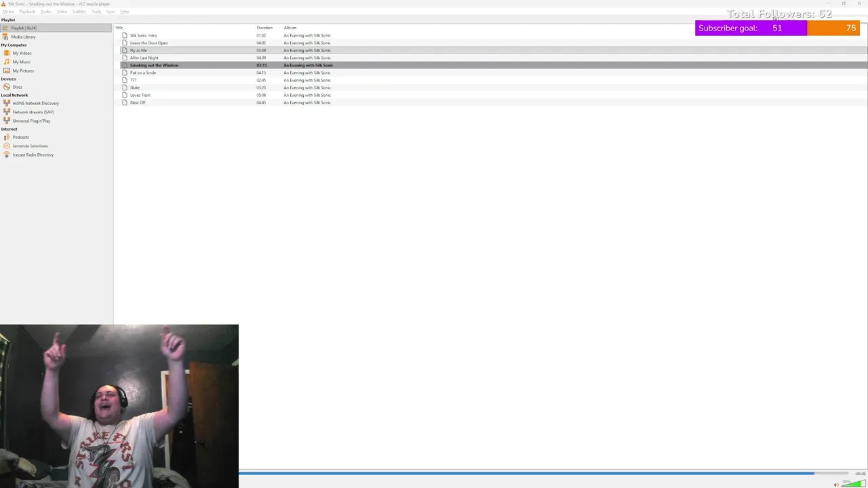Adjust the green volume slider
Screen dimensions: 868x488
click(852, 483)
